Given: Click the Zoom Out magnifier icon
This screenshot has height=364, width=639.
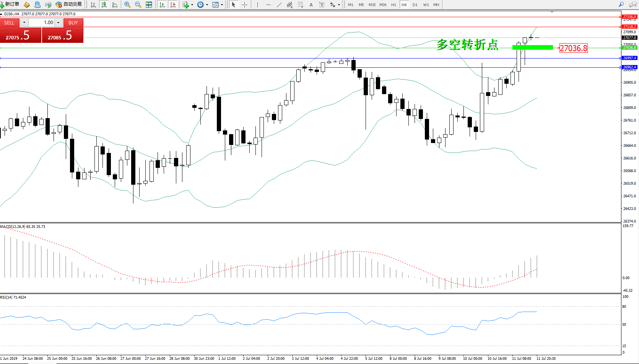Looking at the screenshot, I should pyautogui.click(x=138, y=5).
